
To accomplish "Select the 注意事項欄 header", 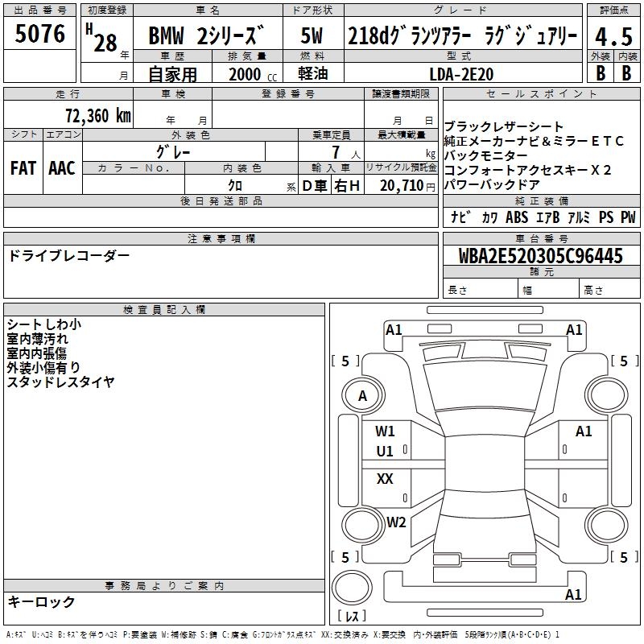I will pos(221,238).
